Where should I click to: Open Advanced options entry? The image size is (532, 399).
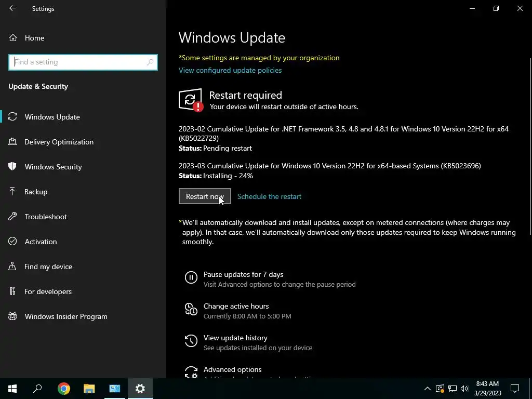tap(232, 369)
